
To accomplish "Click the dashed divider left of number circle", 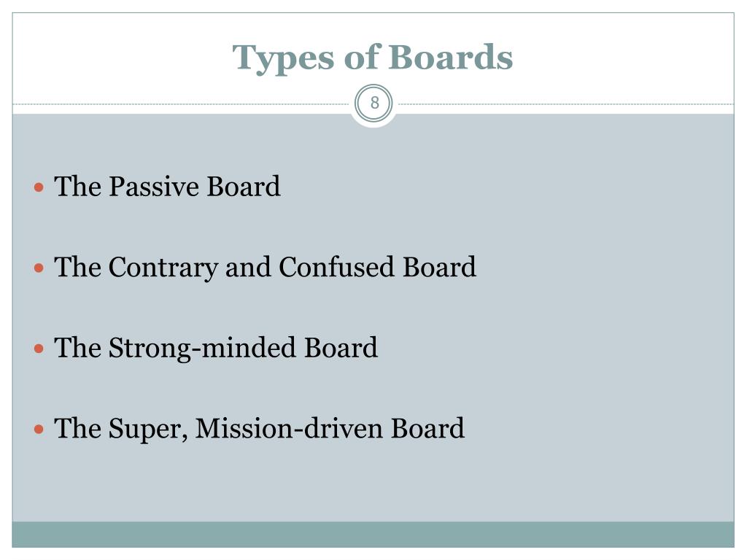I will coord(181,104).
